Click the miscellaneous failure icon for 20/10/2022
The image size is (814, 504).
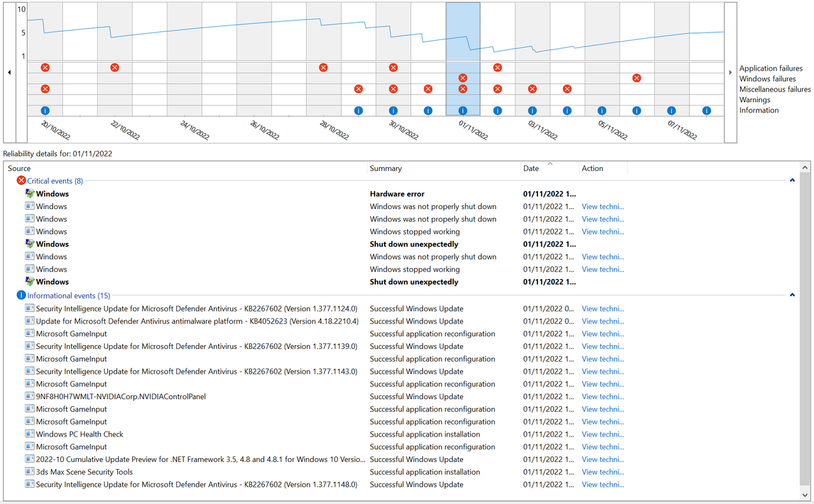click(45, 89)
